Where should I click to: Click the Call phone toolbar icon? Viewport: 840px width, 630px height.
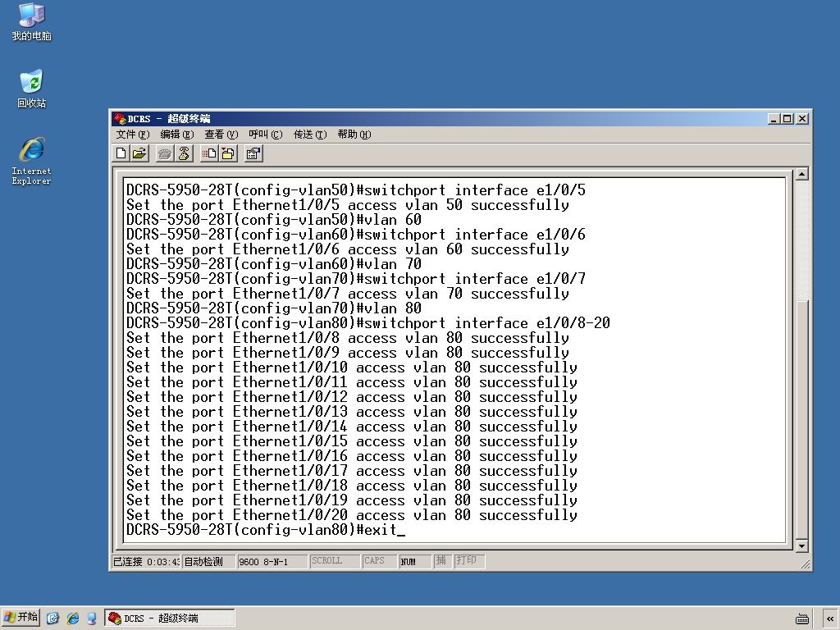(164, 153)
